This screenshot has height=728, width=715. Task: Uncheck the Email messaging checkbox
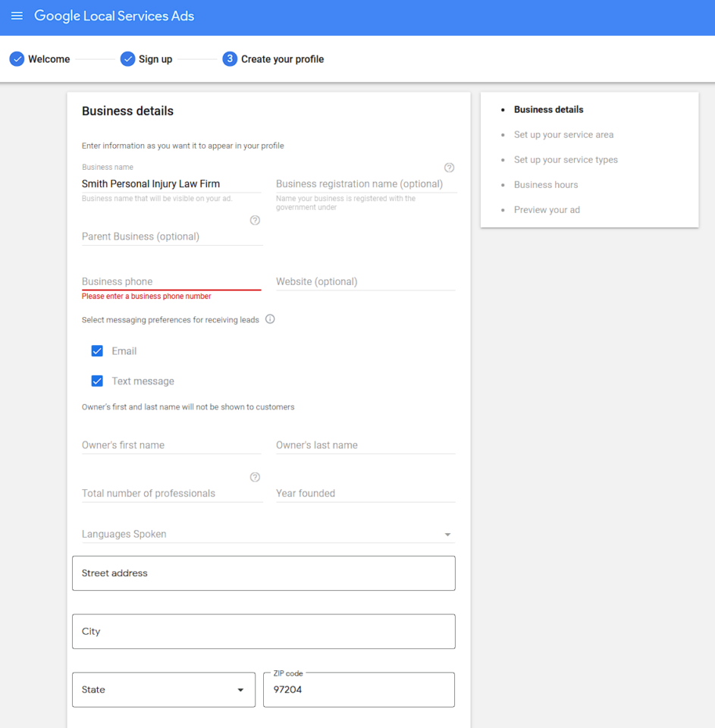coord(97,351)
